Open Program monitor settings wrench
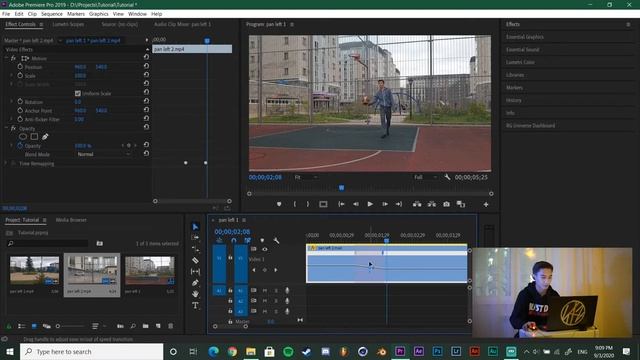 (447, 177)
